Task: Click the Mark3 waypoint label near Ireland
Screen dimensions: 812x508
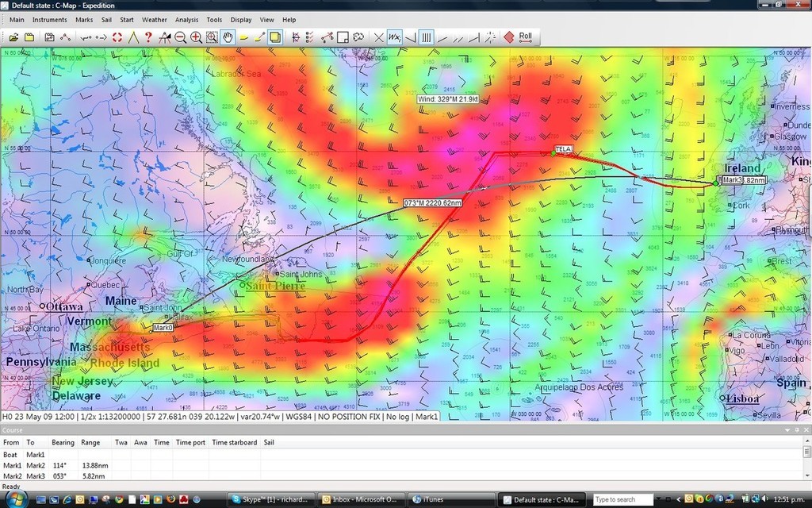Action: tap(732, 180)
